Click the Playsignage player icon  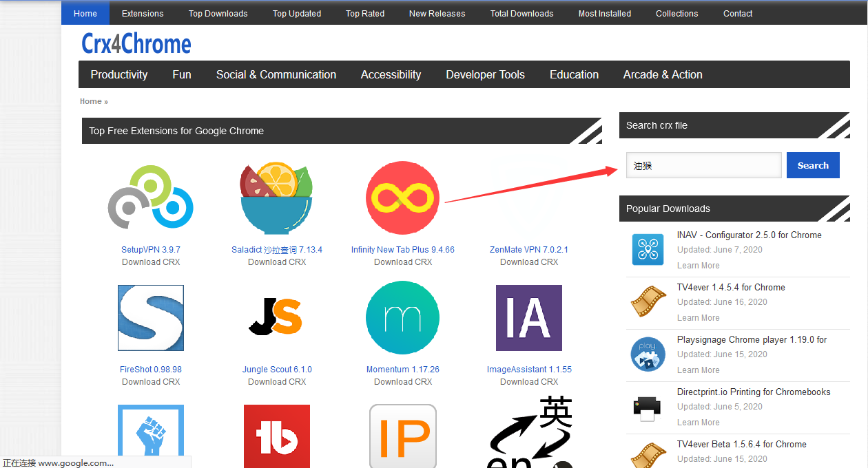[x=648, y=354]
